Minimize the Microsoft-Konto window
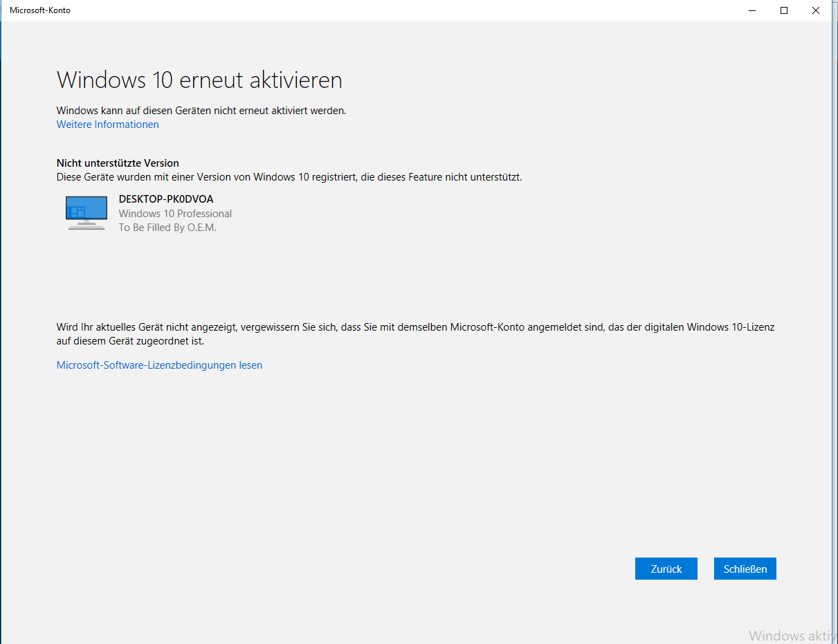Screen dimensions: 838x644 point(752,10)
